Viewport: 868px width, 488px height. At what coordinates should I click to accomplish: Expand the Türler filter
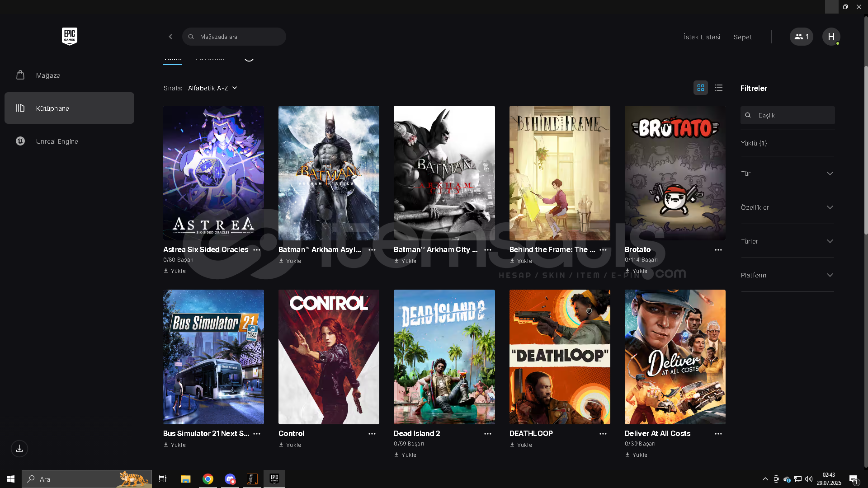787,241
